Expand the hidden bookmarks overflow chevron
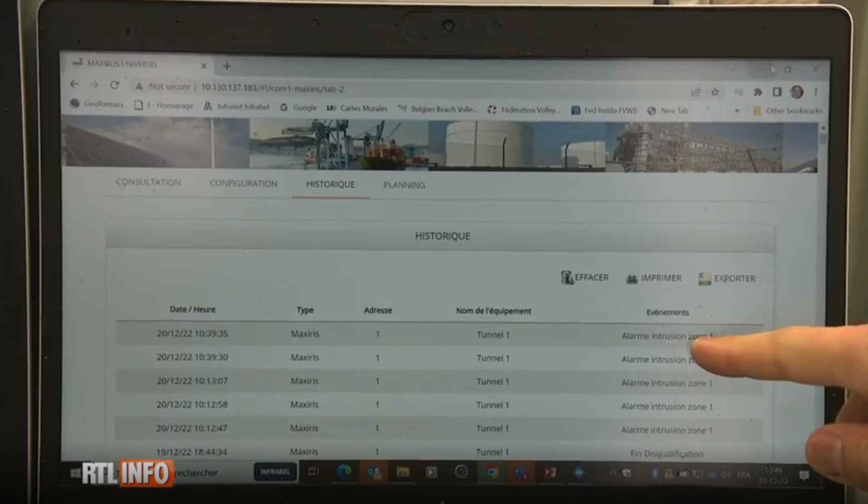 pyautogui.click(x=737, y=111)
